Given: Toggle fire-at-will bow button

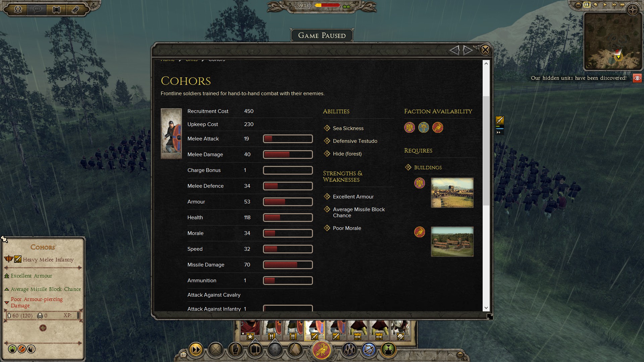Looking at the screenshot, I should (x=369, y=350).
